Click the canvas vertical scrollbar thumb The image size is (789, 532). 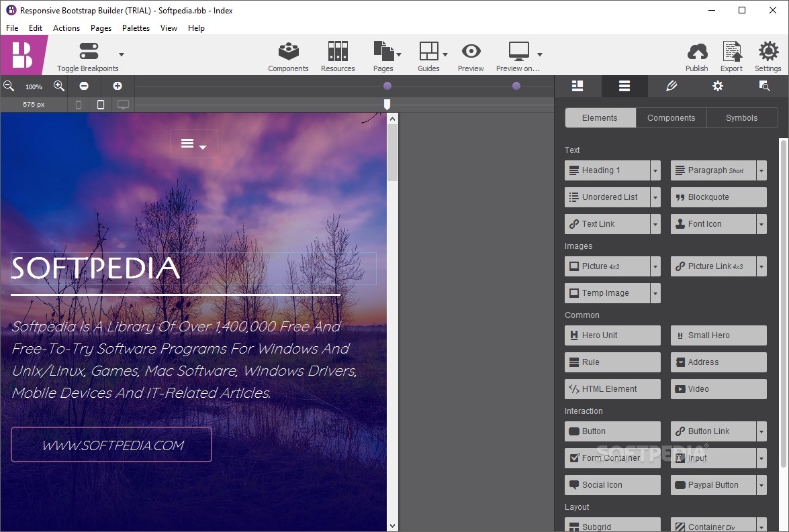[393, 153]
